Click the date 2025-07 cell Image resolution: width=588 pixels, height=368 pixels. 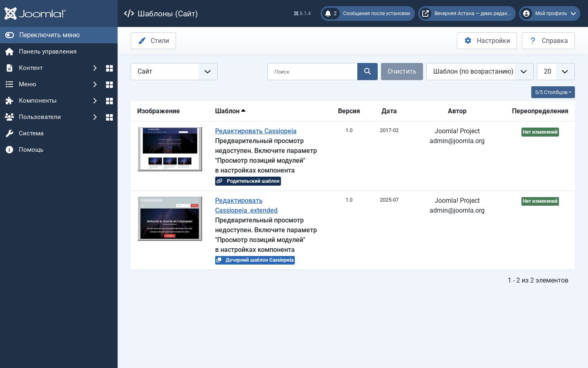389,200
